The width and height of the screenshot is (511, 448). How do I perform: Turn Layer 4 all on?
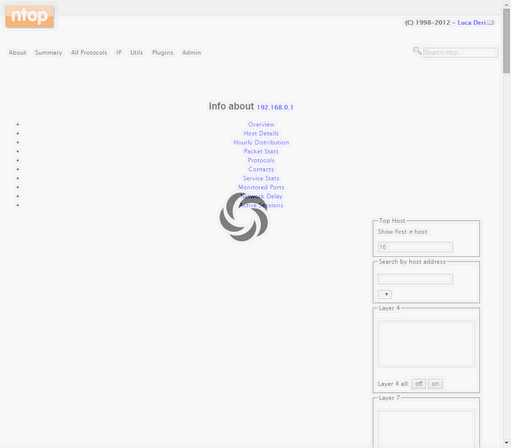pos(435,384)
